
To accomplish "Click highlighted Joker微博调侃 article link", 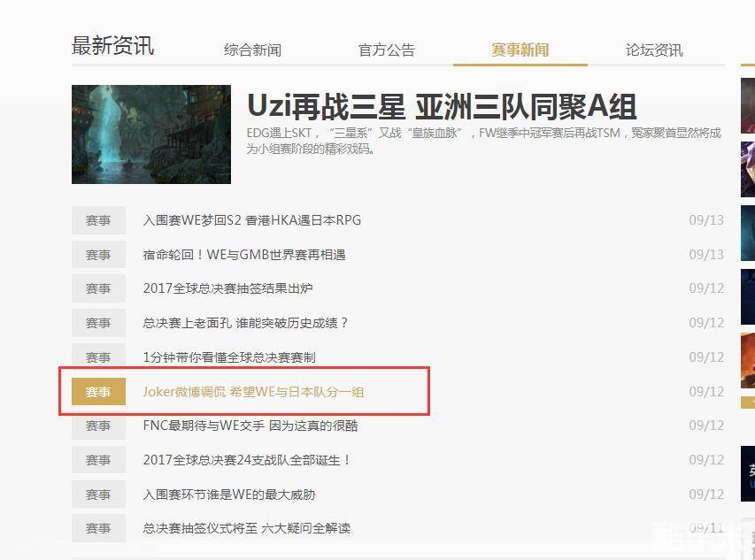I will tap(253, 392).
